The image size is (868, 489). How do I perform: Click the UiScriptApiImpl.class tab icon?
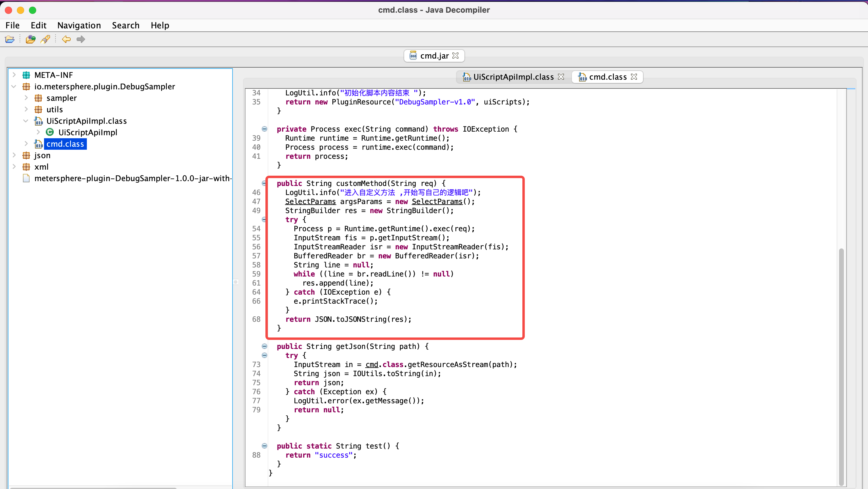pos(467,77)
